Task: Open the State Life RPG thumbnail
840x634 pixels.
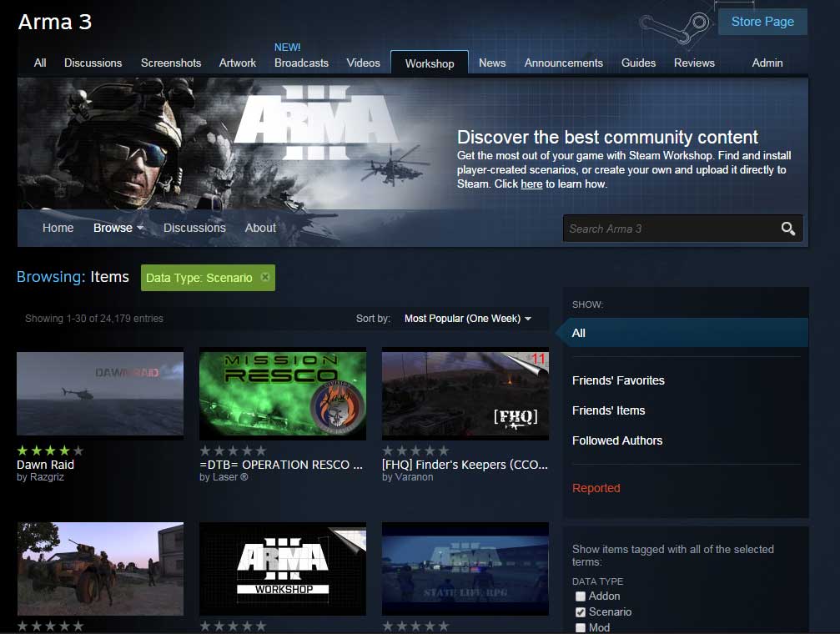Action: tap(465, 569)
